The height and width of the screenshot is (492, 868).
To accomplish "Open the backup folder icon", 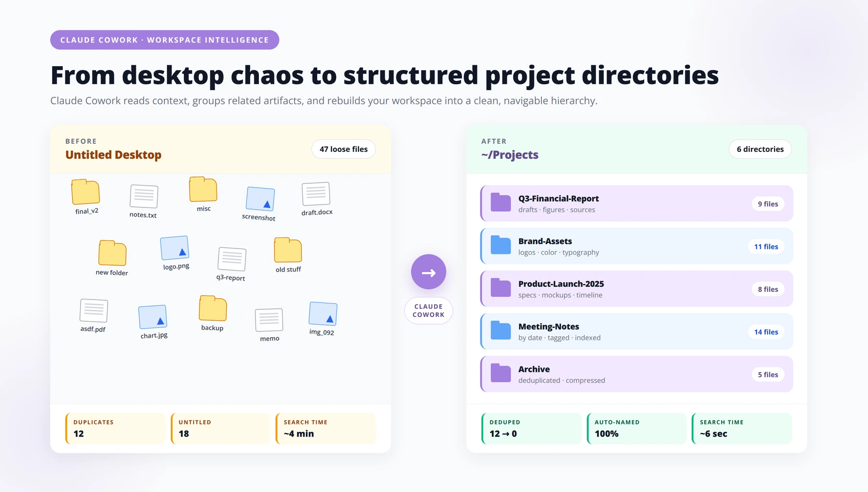I will (x=213, y=308).
